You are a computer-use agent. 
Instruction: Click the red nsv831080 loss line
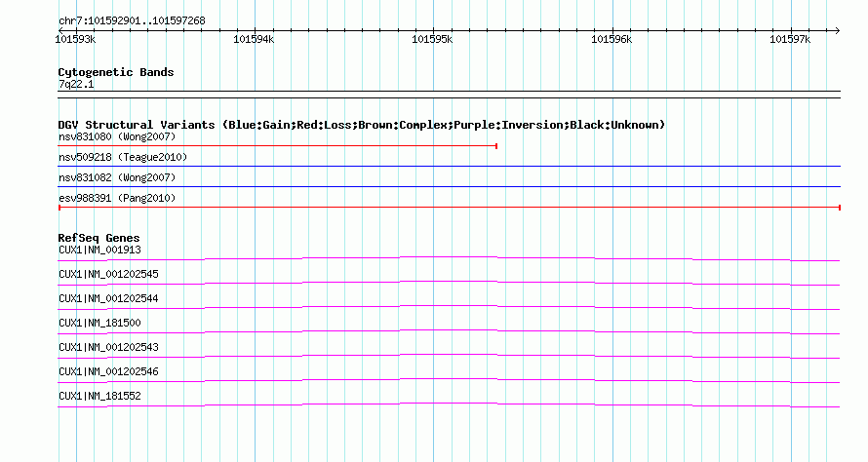coord(277,146)
